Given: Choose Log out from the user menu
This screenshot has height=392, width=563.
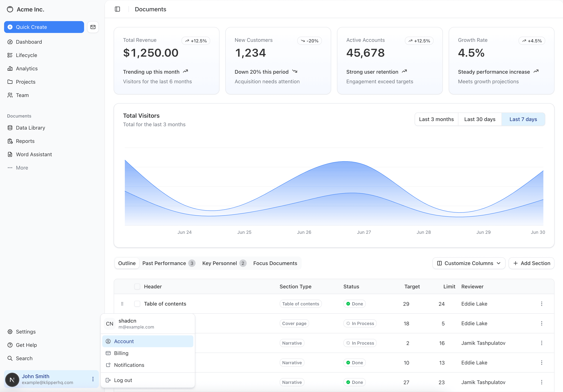Looking at the screenshot, I should [x=123, y=380].
